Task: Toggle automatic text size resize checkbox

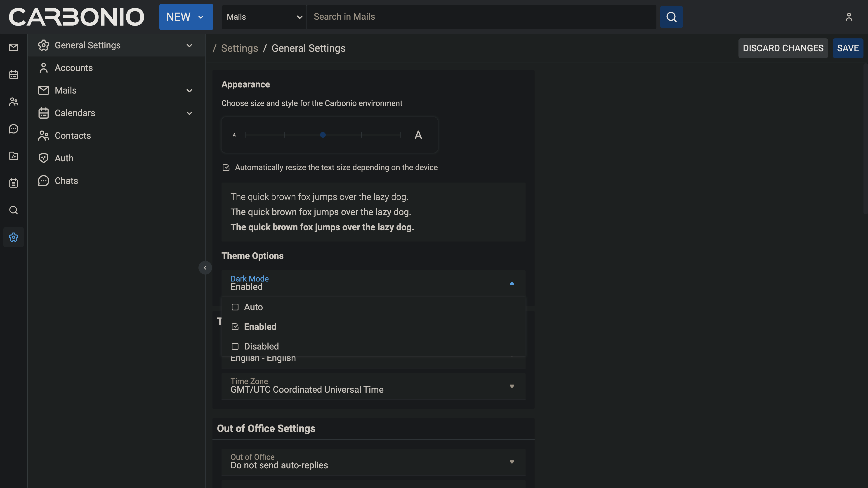Action: click(226, 168)
